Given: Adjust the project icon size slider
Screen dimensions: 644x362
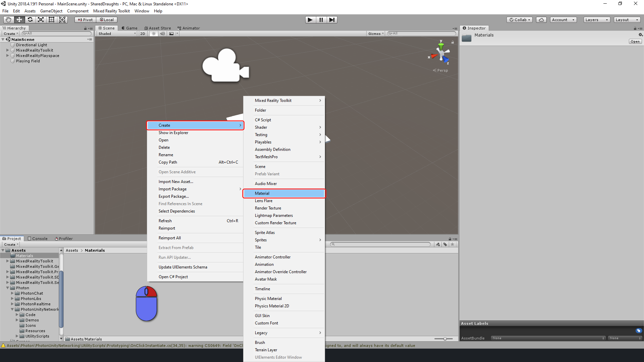Looking at the screenshot, I should point(445,339).
